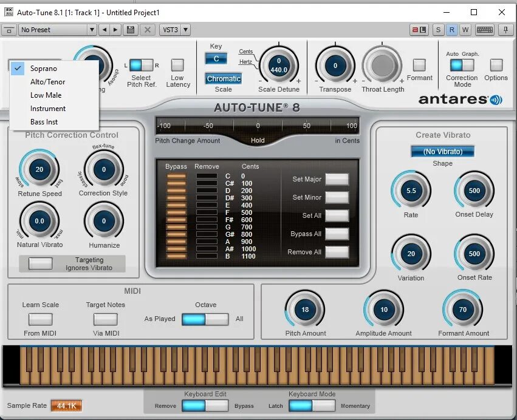The image size is (517, 420).
Task: Click the Bypass All button
Action: (337, 234)
